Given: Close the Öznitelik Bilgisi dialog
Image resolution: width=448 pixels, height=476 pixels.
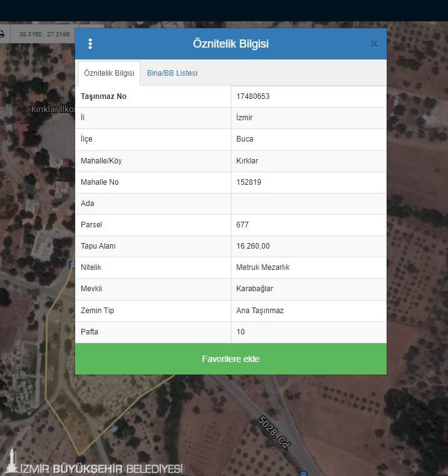Looking at the screenshot, I should coord(374,44).
